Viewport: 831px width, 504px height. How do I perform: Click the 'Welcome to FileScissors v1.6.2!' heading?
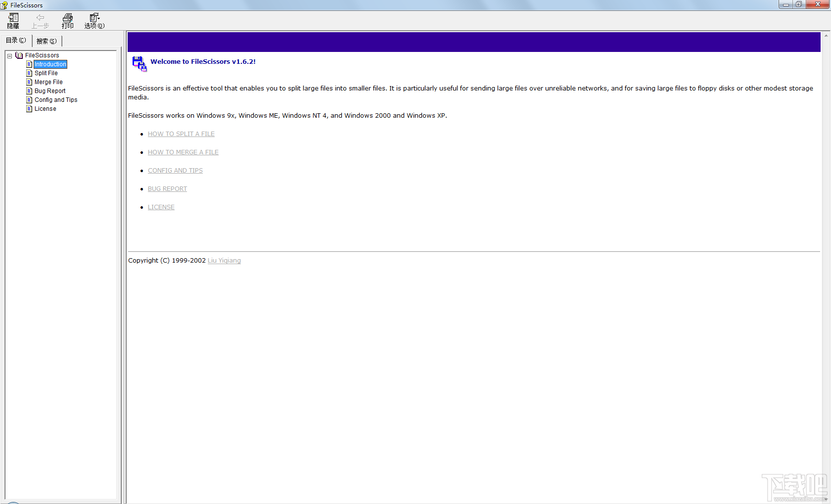click(x=203, y=62)
